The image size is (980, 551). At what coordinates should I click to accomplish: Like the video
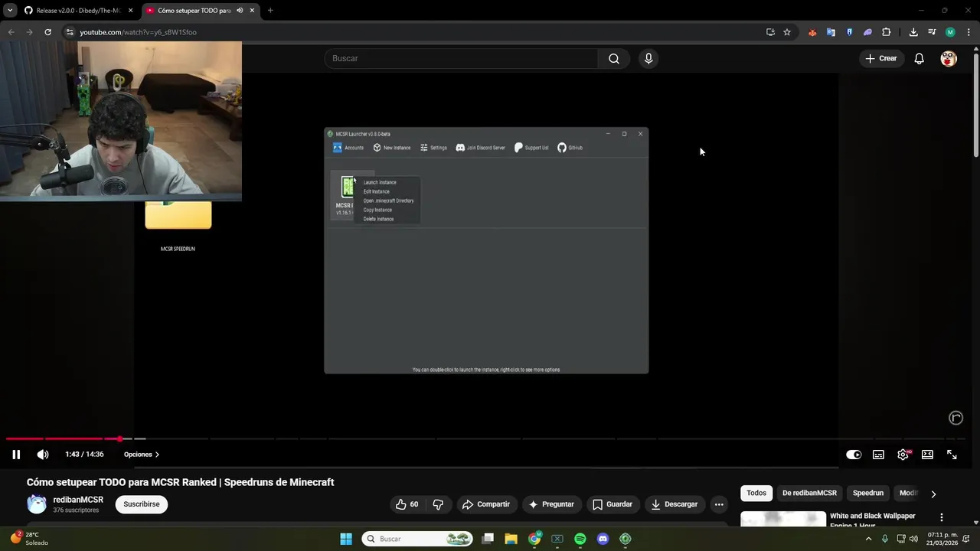[x=407, y=504]
